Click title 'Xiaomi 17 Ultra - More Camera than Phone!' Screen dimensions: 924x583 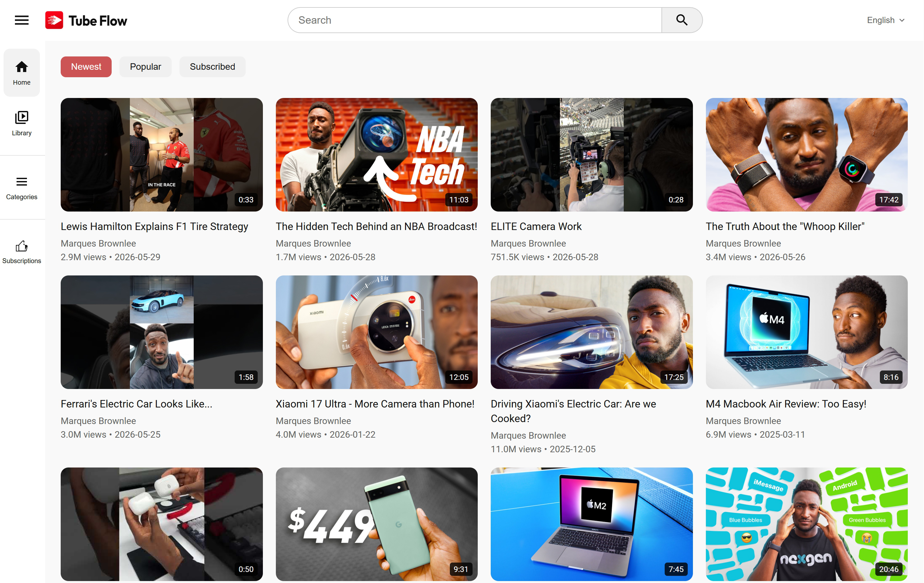coord(375,404)
